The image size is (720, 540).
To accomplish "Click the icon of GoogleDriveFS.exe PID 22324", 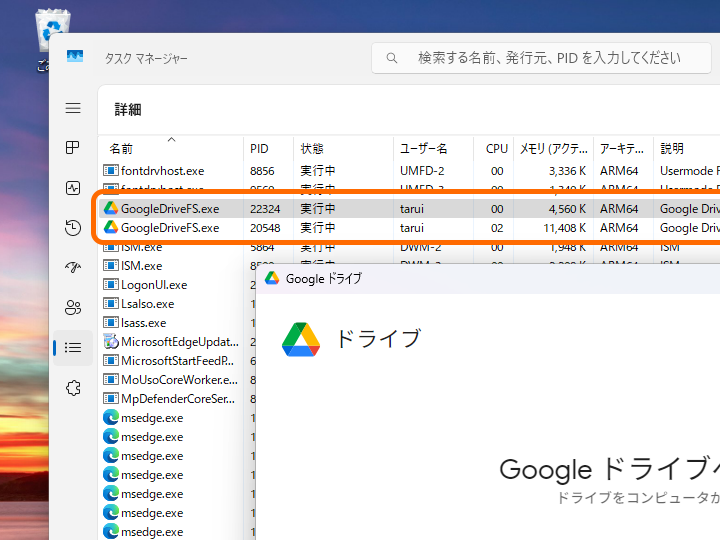I will (111, 208).
